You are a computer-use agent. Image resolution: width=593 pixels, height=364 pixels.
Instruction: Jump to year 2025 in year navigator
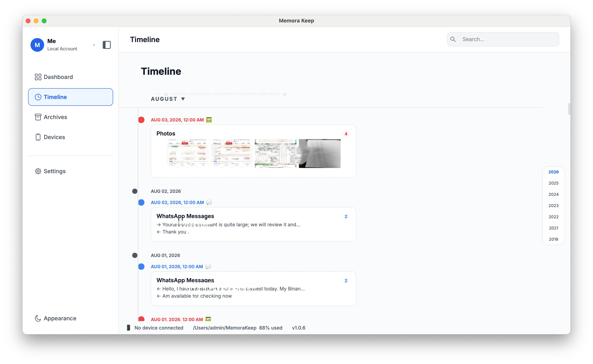553,183
